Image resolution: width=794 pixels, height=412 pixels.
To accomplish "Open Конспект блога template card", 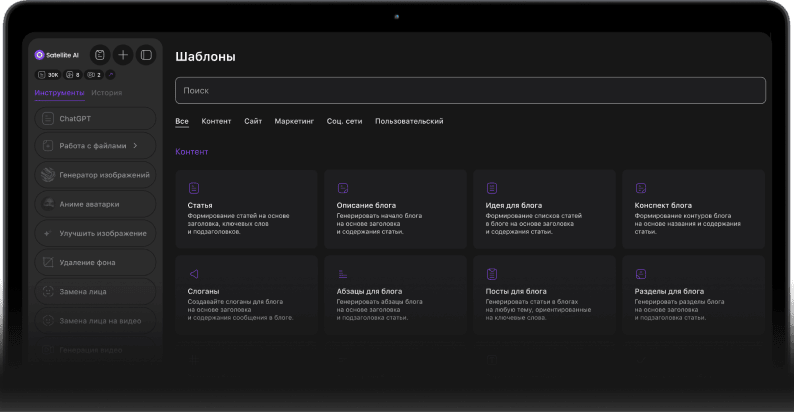I will (693, 208).
